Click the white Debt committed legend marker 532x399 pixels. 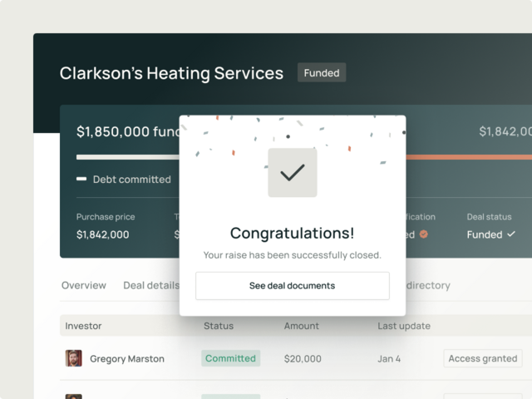[81, 179]
